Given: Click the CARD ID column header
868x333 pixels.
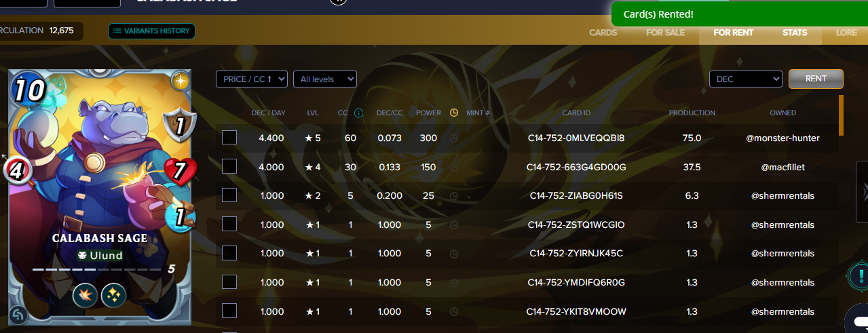Looking at the screenshot, I should click(576, 113).
